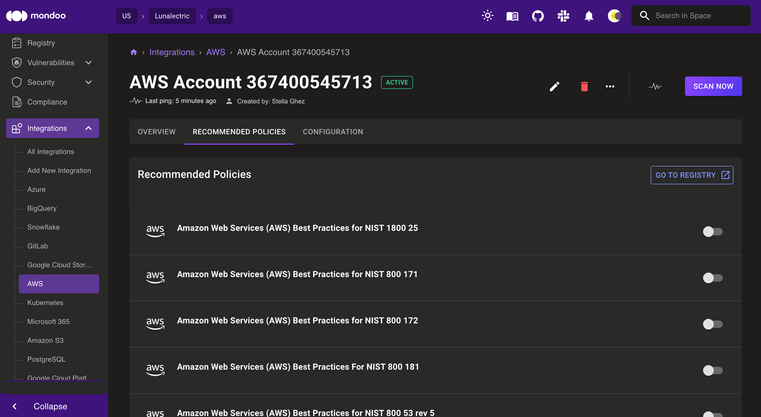
Task: Open the Azure integrations item
Action: click(36, 189)
